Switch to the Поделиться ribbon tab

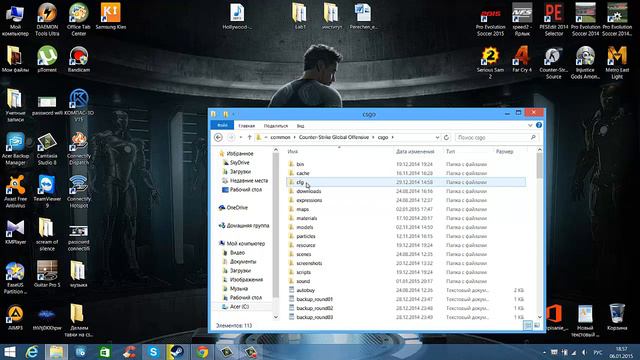tap(276, 126)
